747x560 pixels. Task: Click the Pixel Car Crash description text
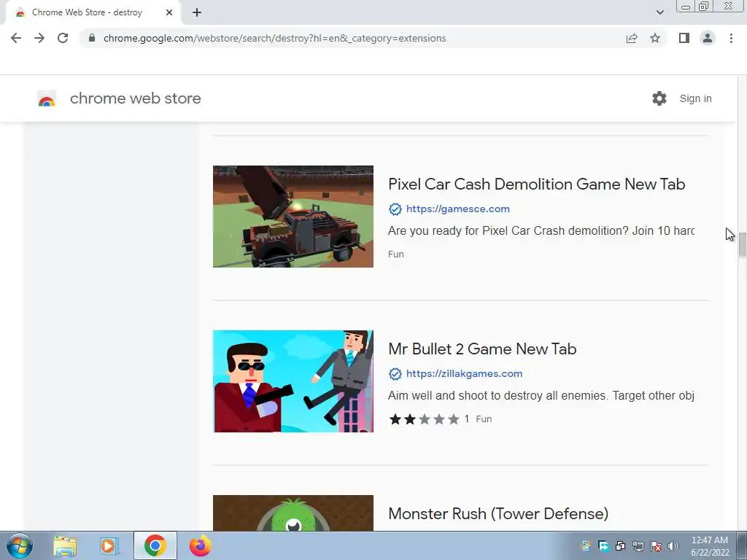pos(541,231)
